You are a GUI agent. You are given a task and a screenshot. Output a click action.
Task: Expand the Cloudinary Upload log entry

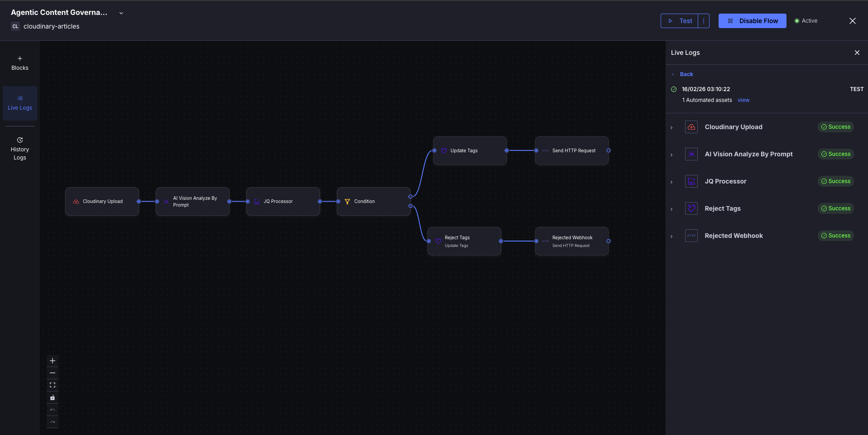(671, 128)
